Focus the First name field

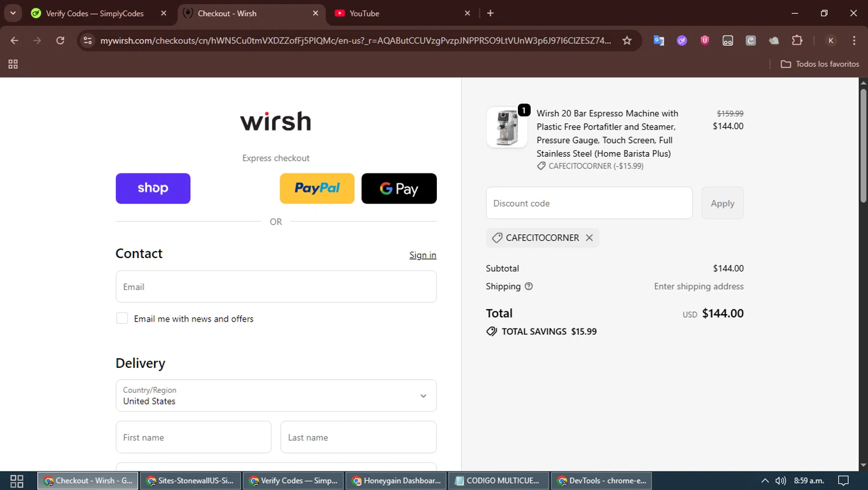point(193,437)
